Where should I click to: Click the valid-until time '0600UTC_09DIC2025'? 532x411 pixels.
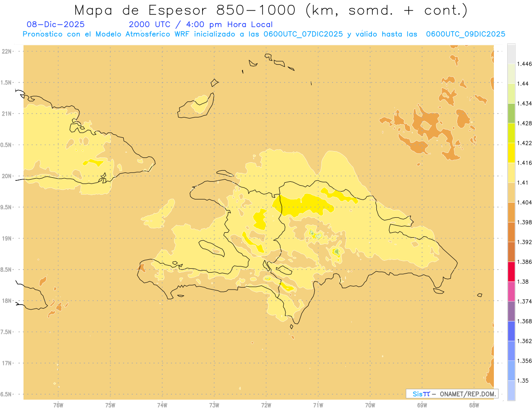pyautogui.click(x=465, y=34)
